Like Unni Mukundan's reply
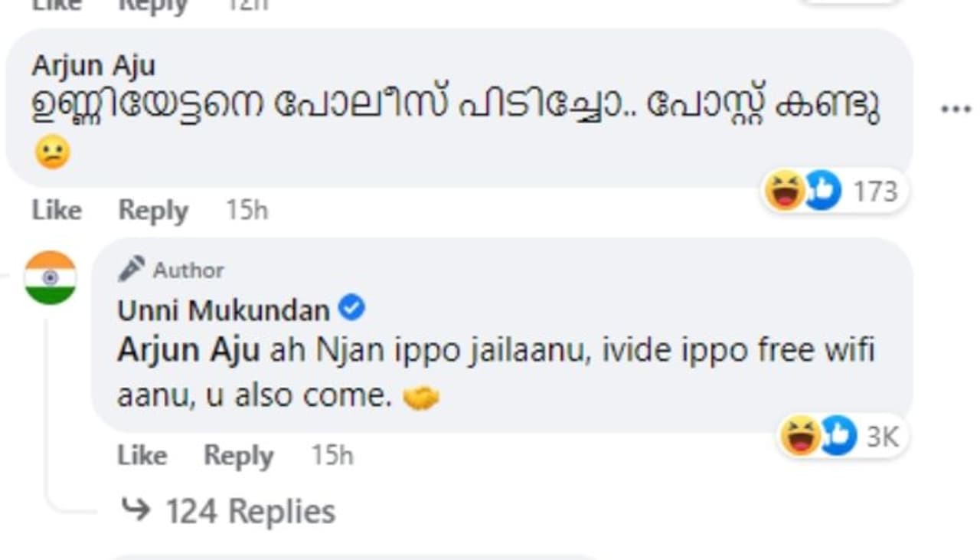Viewport: 980px width, 560px height. coord(142,456)
